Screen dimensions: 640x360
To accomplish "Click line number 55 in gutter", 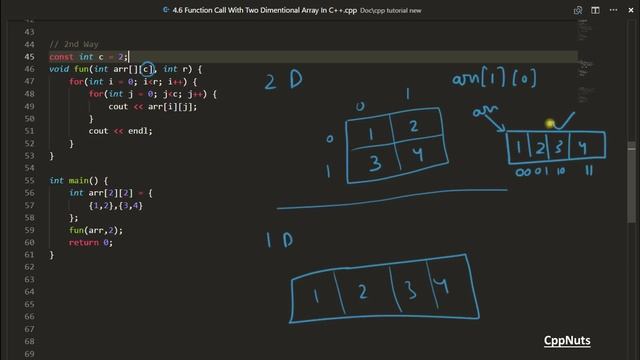I will [29, 180].
